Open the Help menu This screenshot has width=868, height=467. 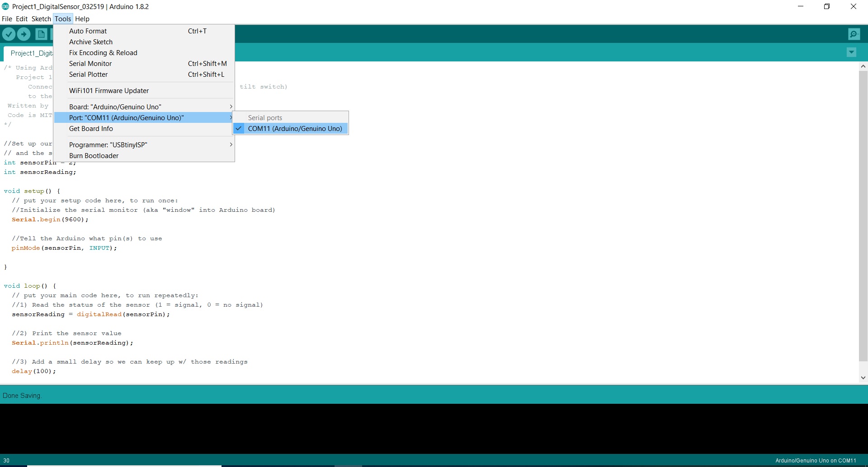pos(82,19)
